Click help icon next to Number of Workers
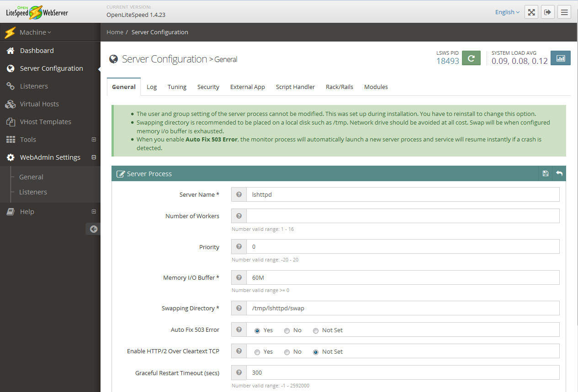 click(239, 216)
